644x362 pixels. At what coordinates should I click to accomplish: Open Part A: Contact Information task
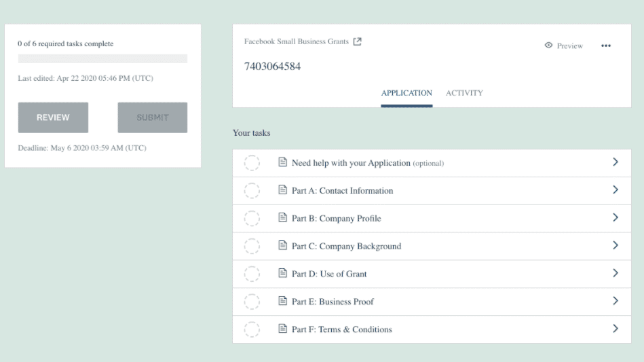[432, 191]
